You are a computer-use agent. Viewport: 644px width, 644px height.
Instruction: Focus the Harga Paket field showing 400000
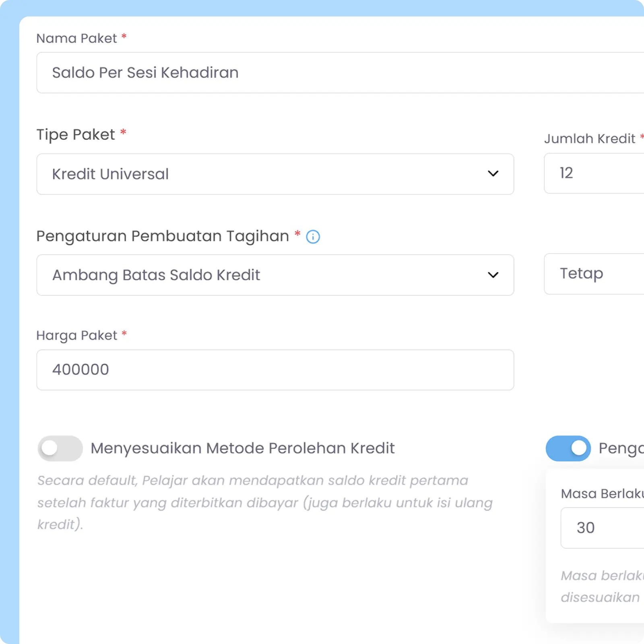(x=275, y=369)
